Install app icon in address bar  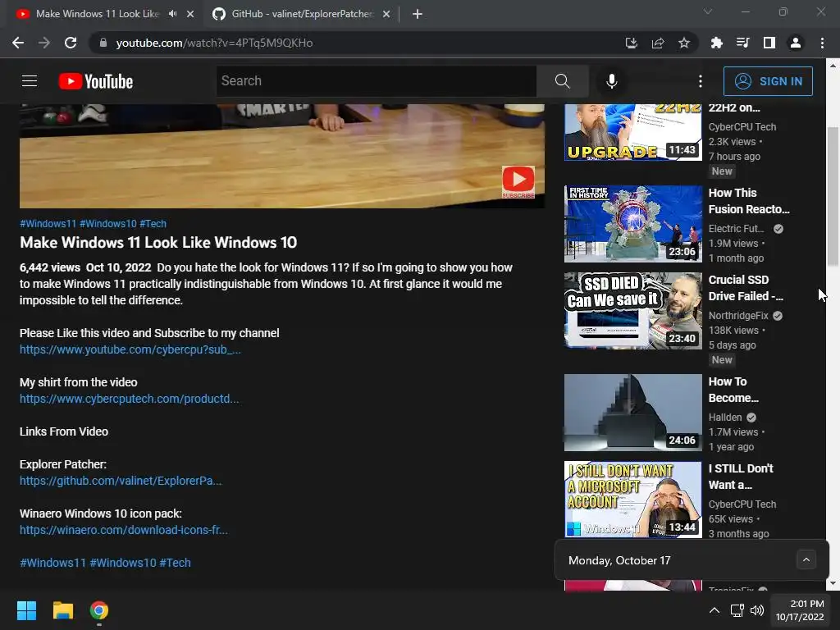tap(632, 43)
